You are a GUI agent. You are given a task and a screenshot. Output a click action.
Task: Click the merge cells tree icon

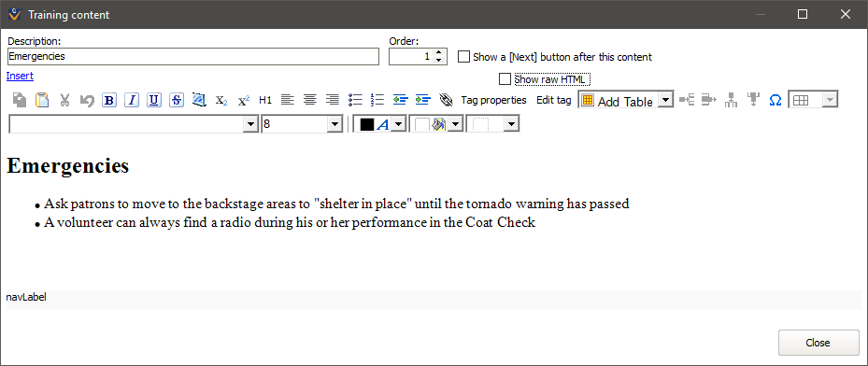[732, 100]
